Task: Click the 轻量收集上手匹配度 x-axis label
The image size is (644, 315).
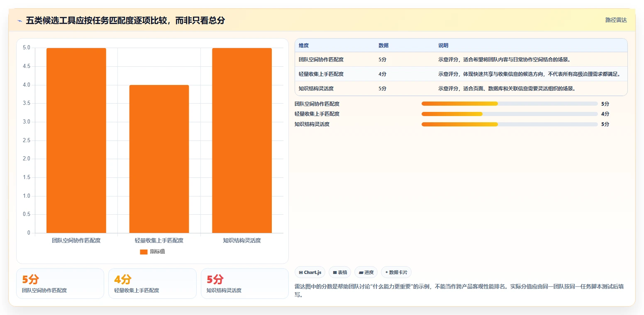Action: [x=159, y=240]
